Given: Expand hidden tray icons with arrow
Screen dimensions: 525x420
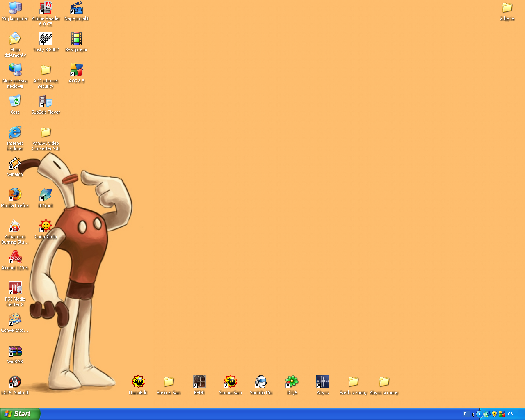Looking at the screenshot, I should tap(479, 414).
